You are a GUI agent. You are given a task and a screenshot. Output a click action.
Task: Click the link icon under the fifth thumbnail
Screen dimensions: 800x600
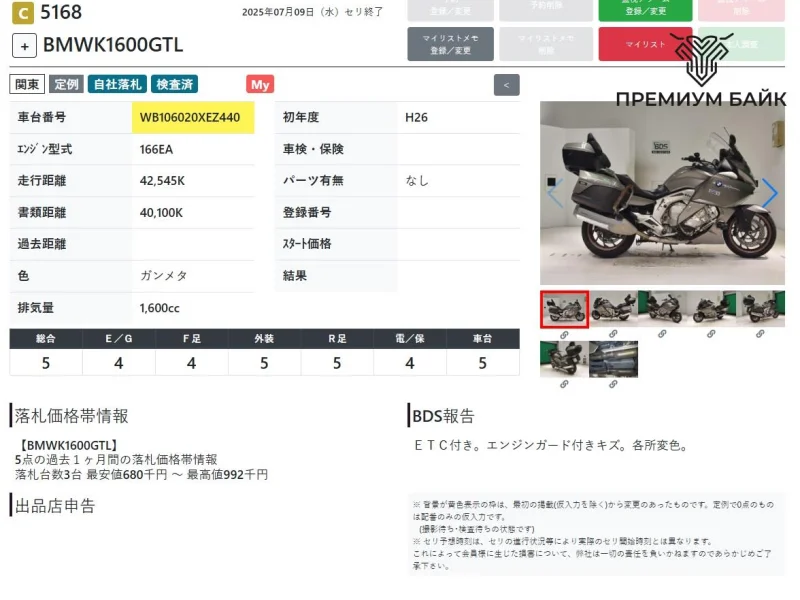760,334
